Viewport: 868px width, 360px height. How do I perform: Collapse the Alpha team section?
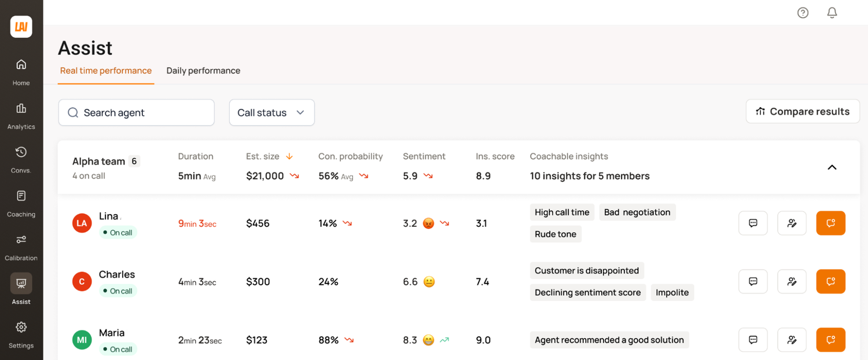(x=832, y=167)
